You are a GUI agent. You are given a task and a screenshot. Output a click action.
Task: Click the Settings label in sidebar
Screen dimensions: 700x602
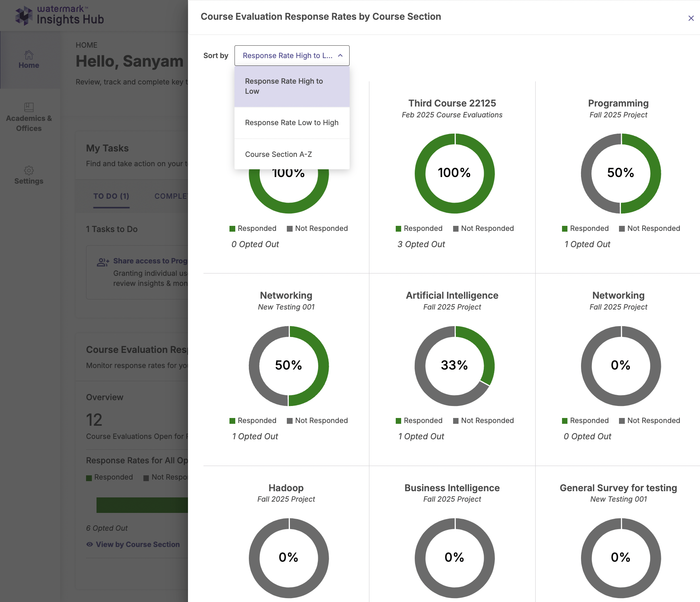[29, 181]
